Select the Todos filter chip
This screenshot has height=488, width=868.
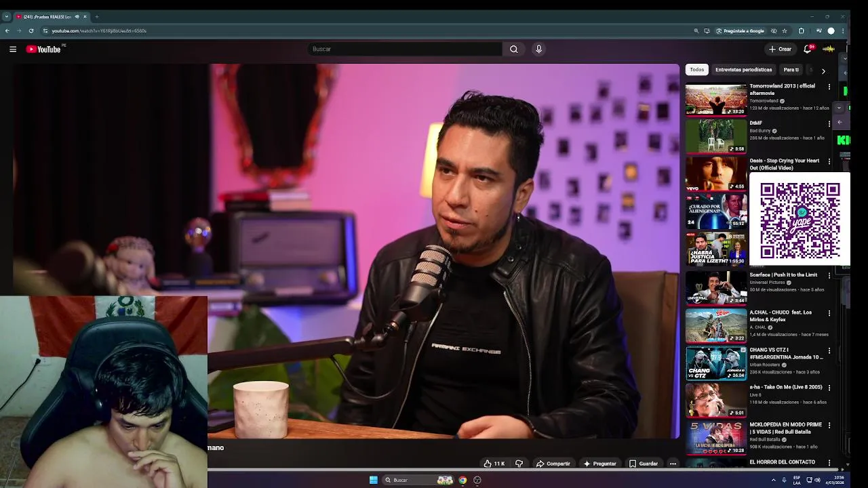tap(697, 70)
